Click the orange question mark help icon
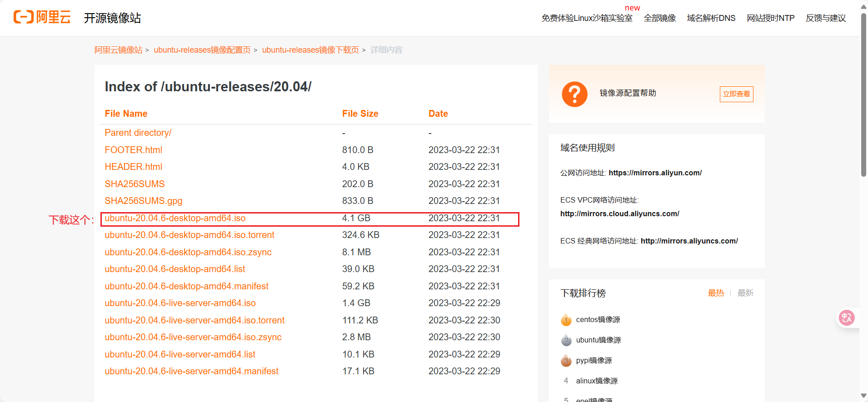Viewport: 868px width, 402px height. click(574, 94)
